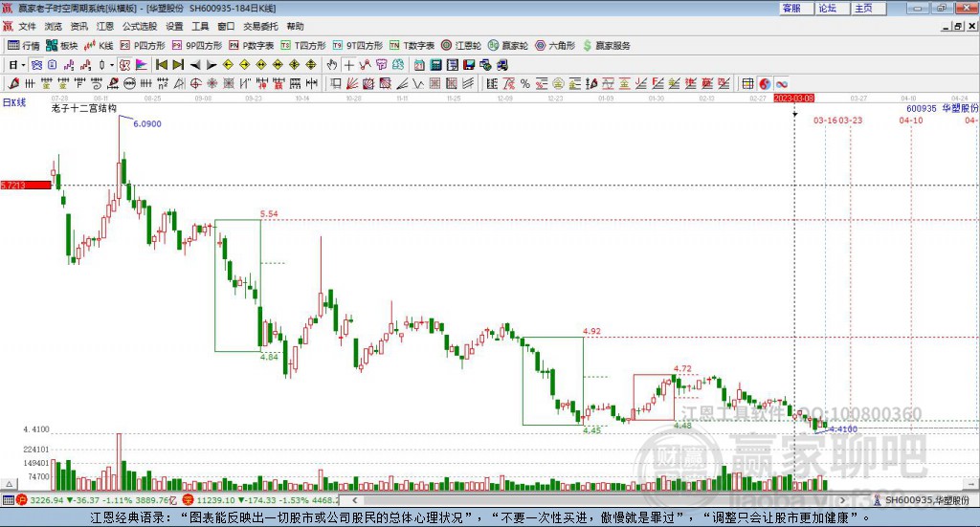Expand the 日 period dropdown arrow

click(23, 65)
